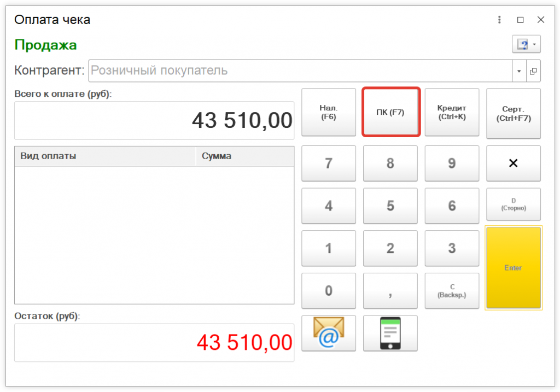
Task: Choose cash payment Нал. (F6)
Action: pyautogui.click(x=329, y=113)
